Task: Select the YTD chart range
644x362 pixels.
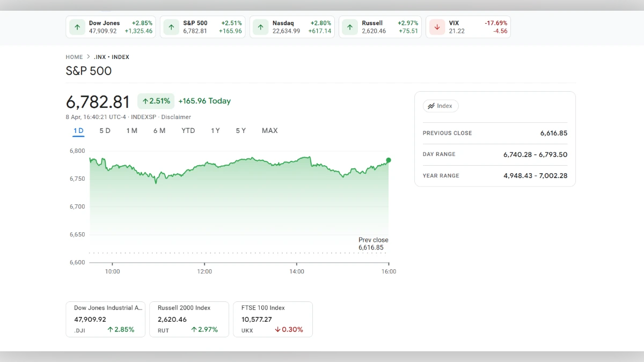Action: [188, 130]
